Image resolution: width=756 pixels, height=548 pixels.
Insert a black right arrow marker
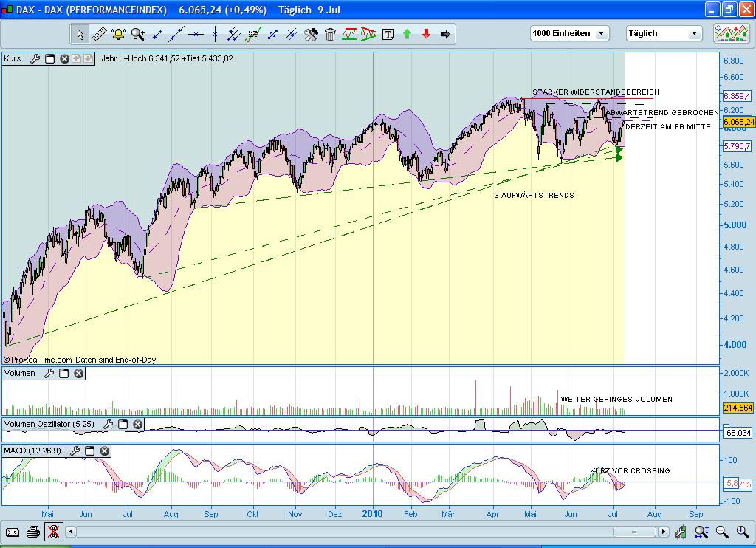[x=445, y=34]
